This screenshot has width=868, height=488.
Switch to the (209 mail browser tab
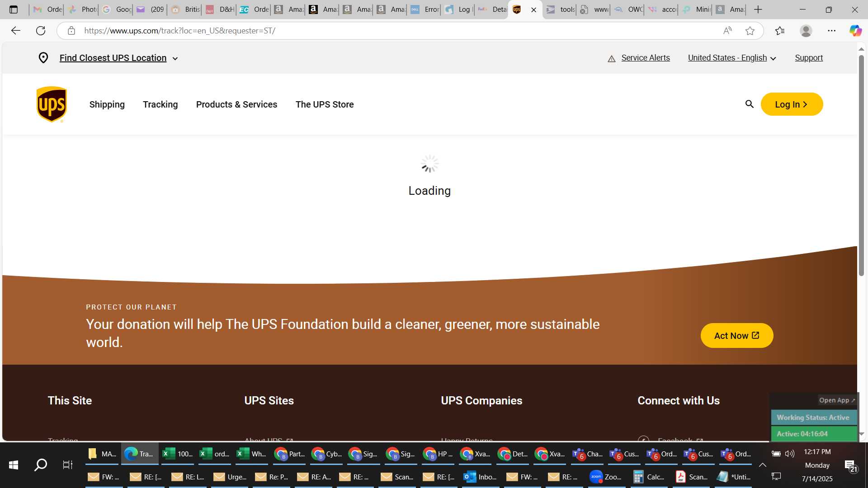[x=151, y=9]
